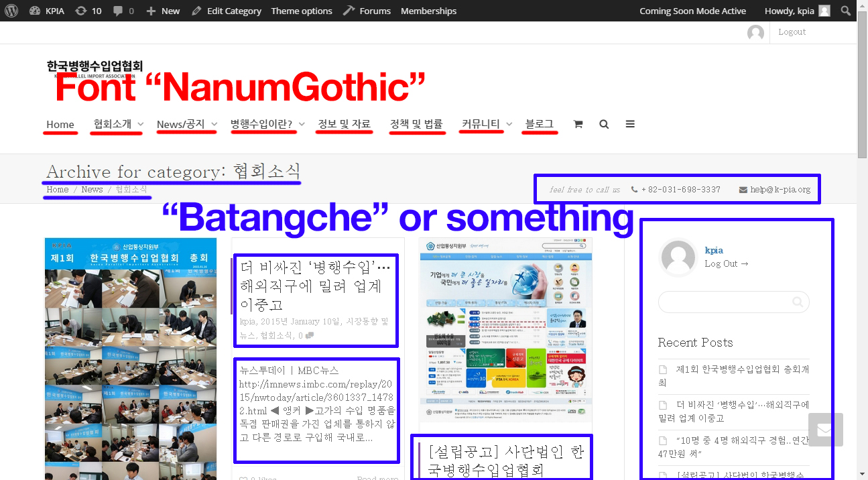Click the search magnifier icon in navigation
Screen dimensions: 868x480
pyautogui.click(x=604, y=124)
